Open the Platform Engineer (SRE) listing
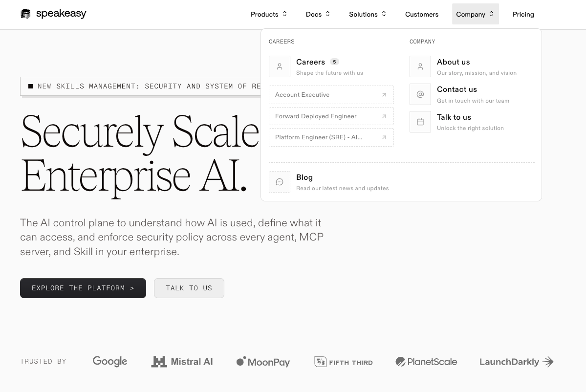This screenshot has width=586, height=392. point(331,137)
